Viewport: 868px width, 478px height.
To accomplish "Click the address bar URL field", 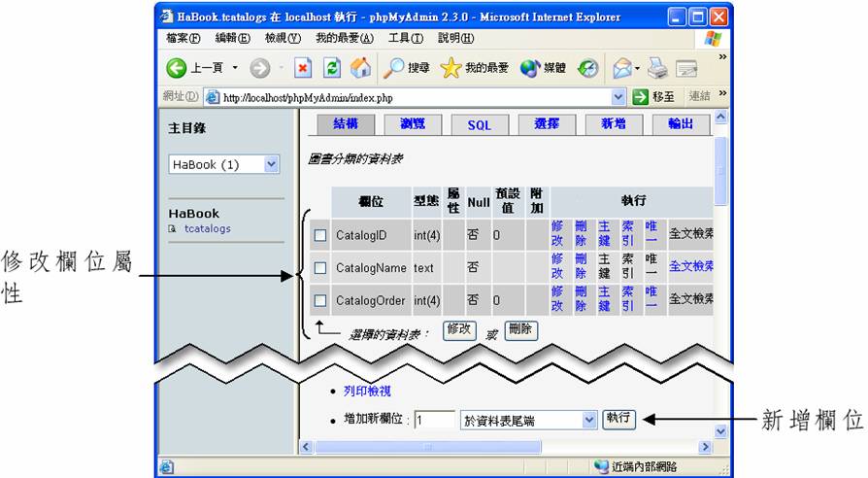I will (416, 97).
